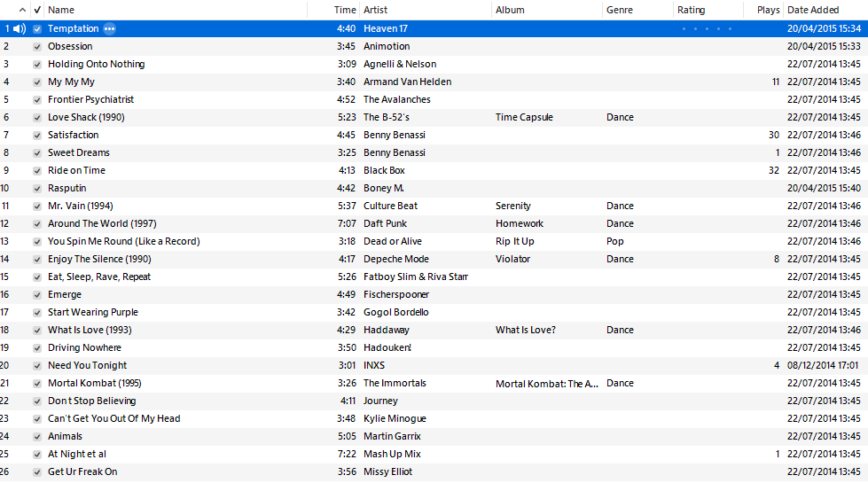This screenshot has height=483, width=868.
Task: Sort by the Artist column header
Action: [375, 10]
